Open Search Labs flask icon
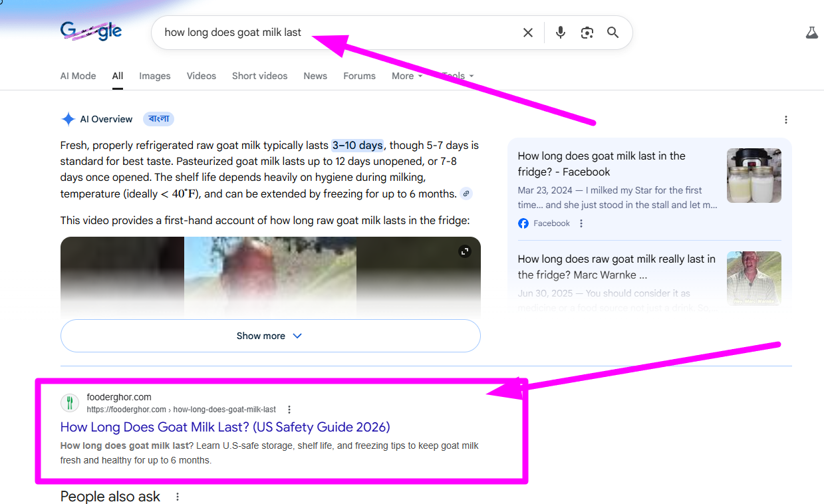The height and width of the screenshot is (504, 824). (811, 33)
